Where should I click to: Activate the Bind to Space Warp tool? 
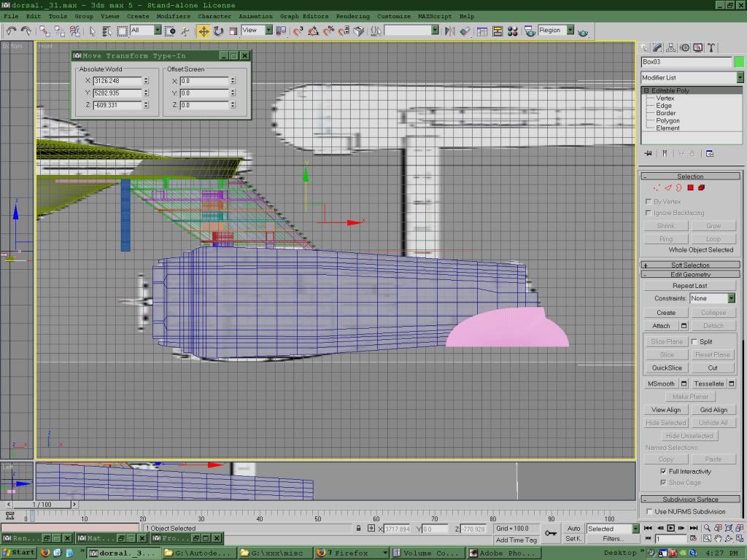coord(75,31)
